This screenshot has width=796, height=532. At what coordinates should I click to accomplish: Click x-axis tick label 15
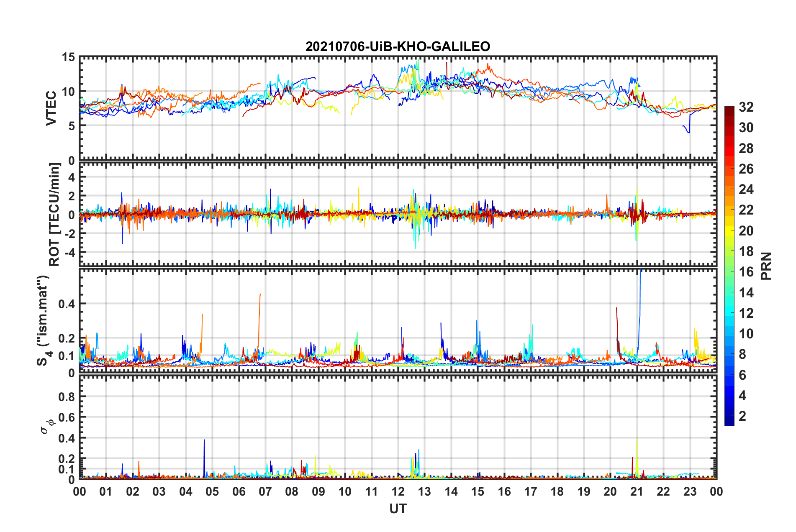point(478,491)
